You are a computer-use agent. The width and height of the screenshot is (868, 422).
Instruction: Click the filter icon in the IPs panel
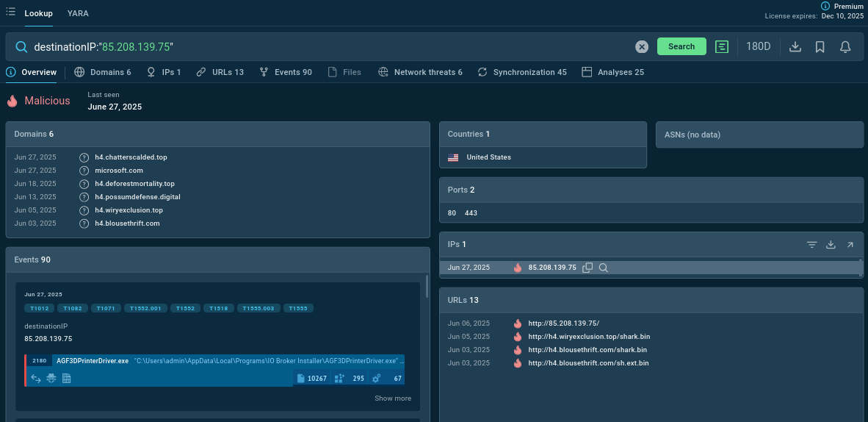(811, 245)
